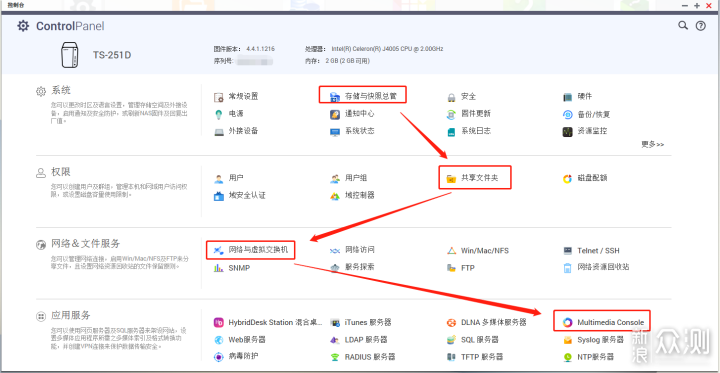Select the 应用服务 section heading

[70, 316]
